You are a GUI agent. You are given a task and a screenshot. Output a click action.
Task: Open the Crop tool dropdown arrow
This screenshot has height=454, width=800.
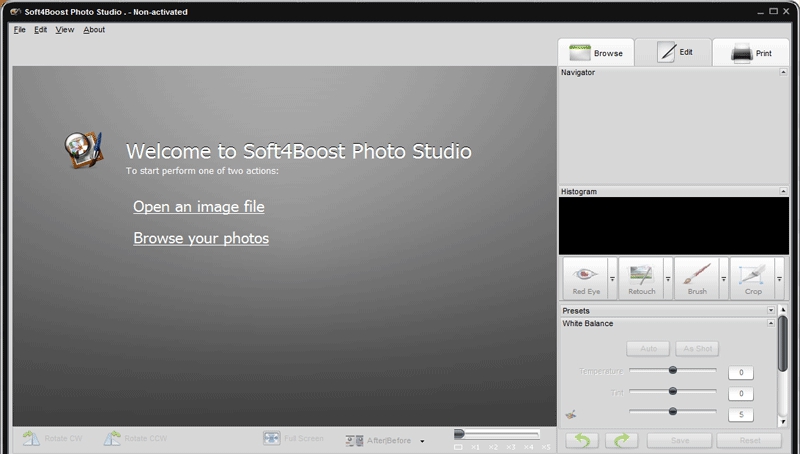pos(779,278)
